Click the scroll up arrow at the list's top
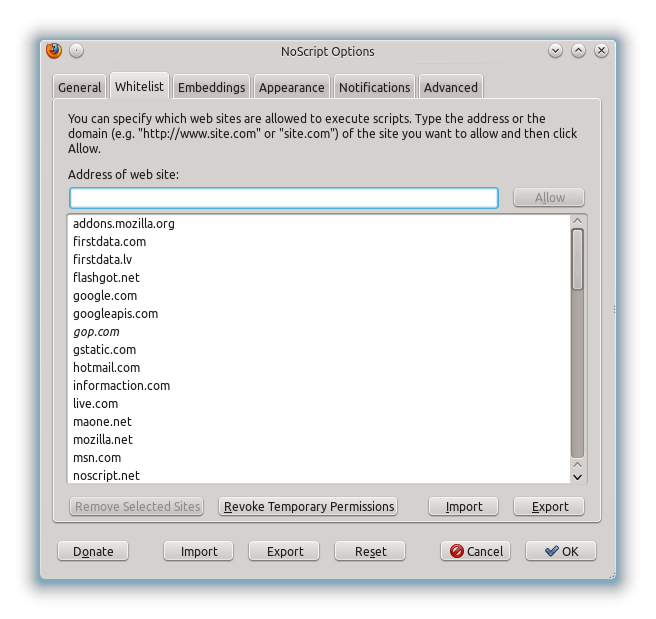The height and width of the screenshot is (619, 656). tap(578, 221)
